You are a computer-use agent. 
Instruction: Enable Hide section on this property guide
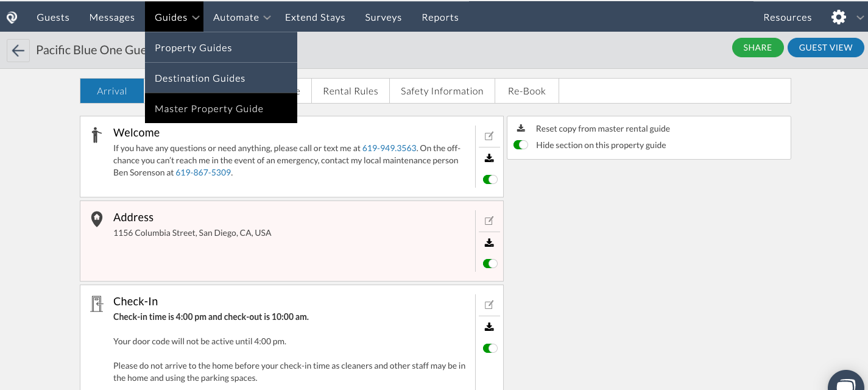pyautogui.click(x=521, y=145)
